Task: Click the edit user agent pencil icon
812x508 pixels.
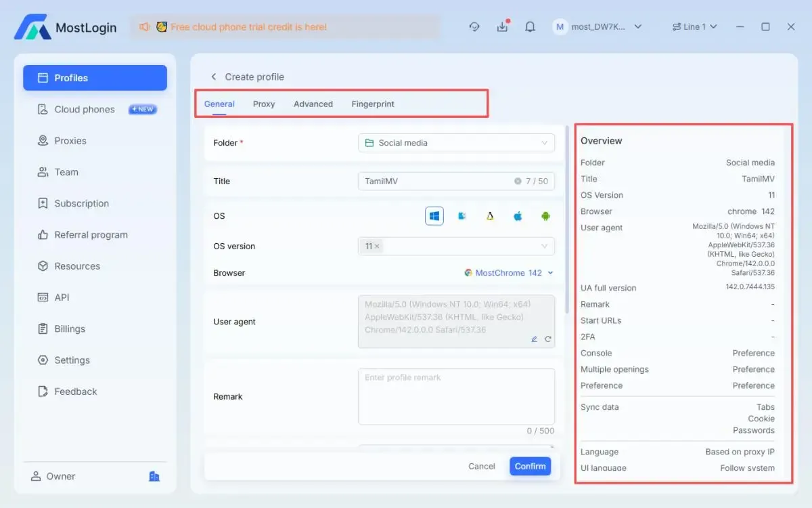Action: pyautogui.click(x=534, y=339)
